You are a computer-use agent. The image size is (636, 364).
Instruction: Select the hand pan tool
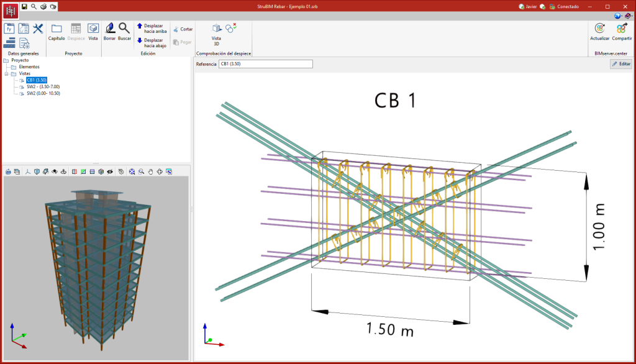tap(150, 171)
